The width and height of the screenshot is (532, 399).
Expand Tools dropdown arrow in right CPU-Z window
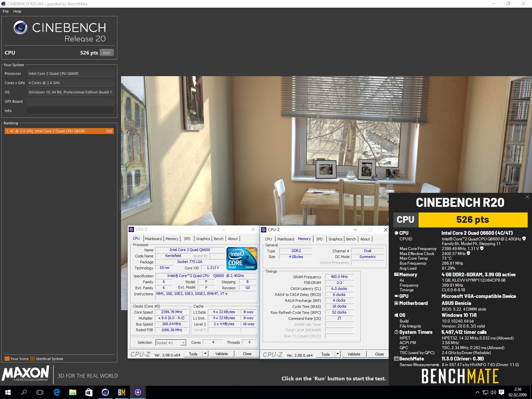tap(337, 354)
